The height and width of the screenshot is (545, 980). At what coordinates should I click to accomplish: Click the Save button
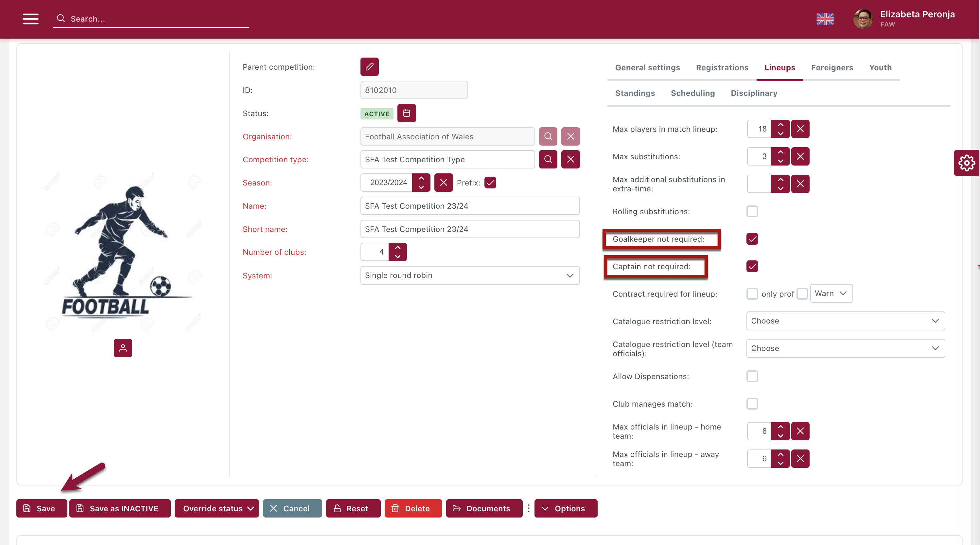pyautogui.click(x=42, y=508)
